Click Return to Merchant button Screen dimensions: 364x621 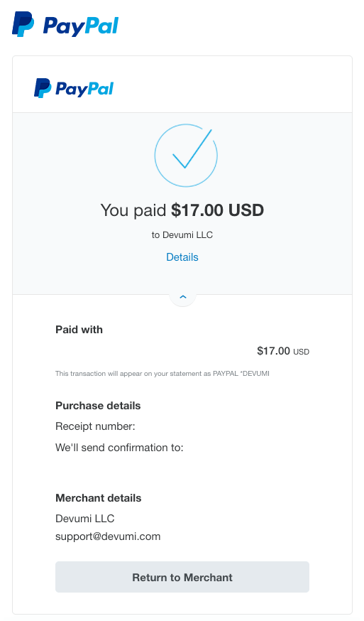182,577
